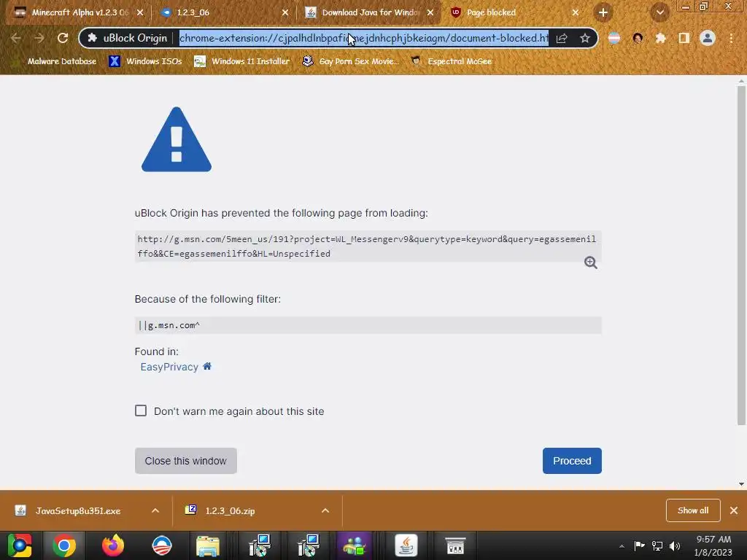The width and height of the screenshot is (747, 560).
Task: Open the Windows 11 Installer bookmark
Action: [x=242, y=61]
